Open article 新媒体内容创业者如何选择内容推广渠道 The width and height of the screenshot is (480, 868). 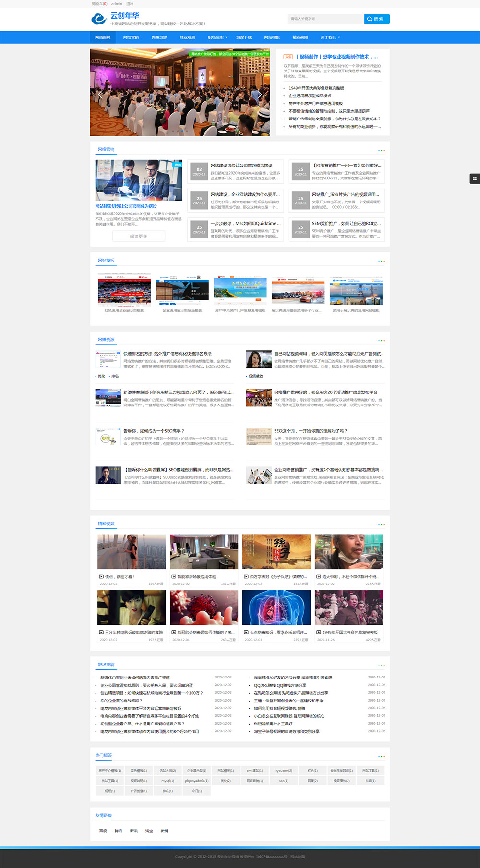coord(135,678)
